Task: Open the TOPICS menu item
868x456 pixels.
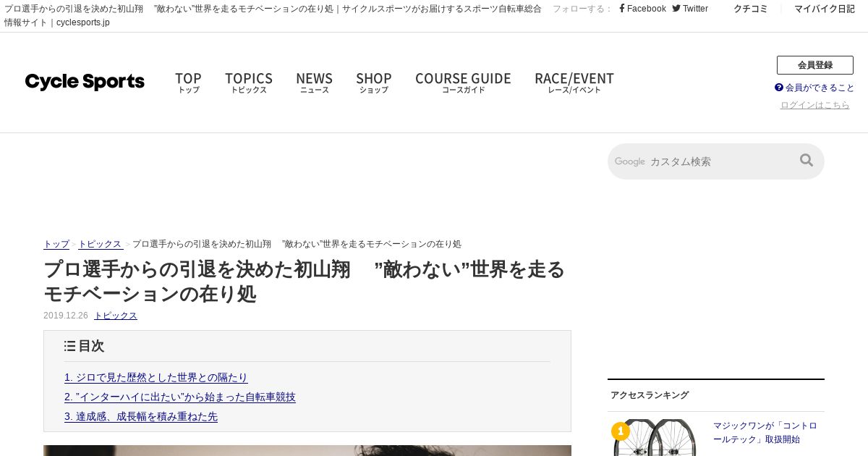Action: [x=249, y=83]
